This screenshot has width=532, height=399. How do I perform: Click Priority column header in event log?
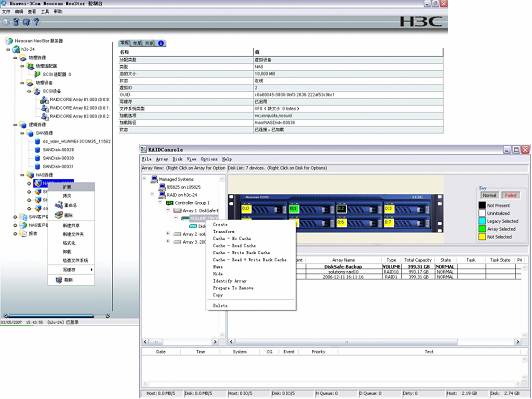coord(318,352)
